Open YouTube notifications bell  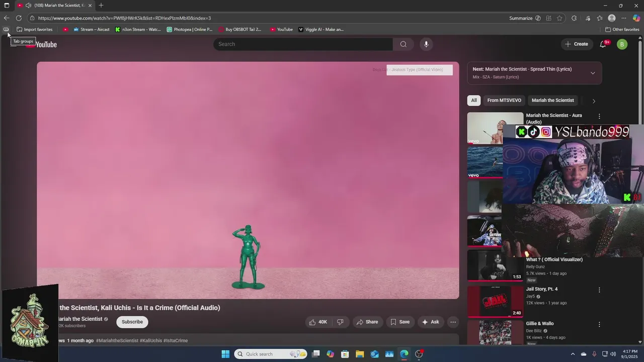[603, 44]
